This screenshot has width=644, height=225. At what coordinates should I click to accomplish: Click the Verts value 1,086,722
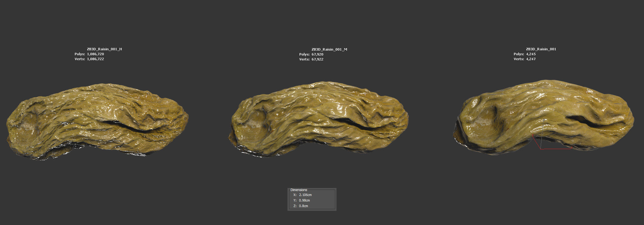[96, 59]
